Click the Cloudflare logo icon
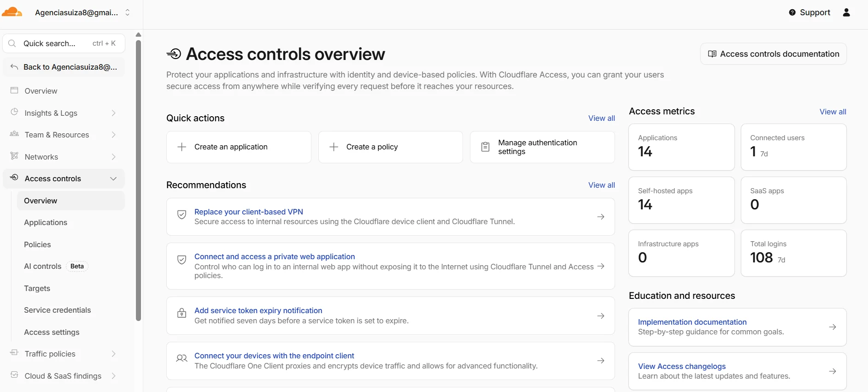 tap(12, 12)
